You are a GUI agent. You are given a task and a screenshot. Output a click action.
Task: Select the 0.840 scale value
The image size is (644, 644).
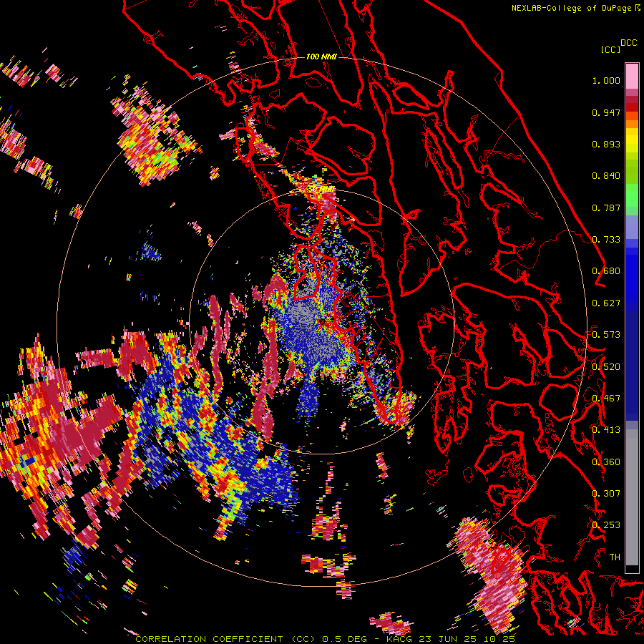606,176
